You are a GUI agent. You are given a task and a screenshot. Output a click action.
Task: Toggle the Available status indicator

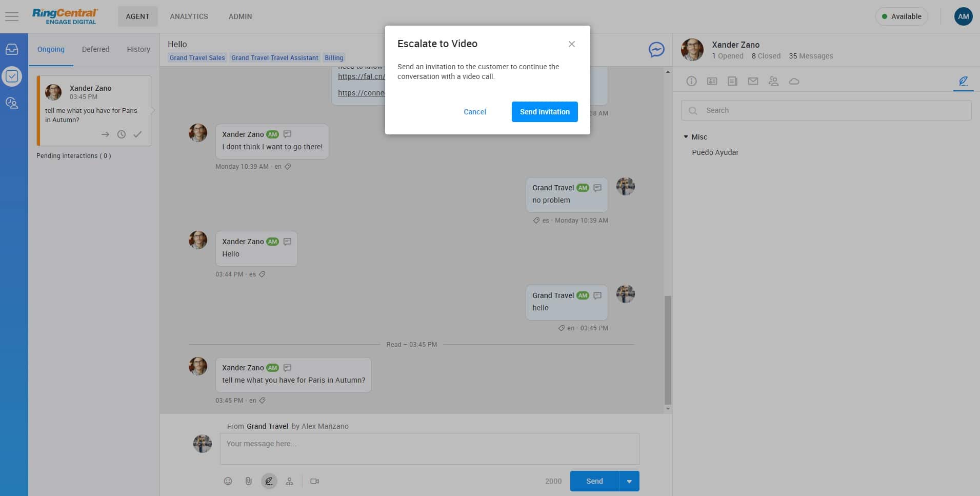901,16
